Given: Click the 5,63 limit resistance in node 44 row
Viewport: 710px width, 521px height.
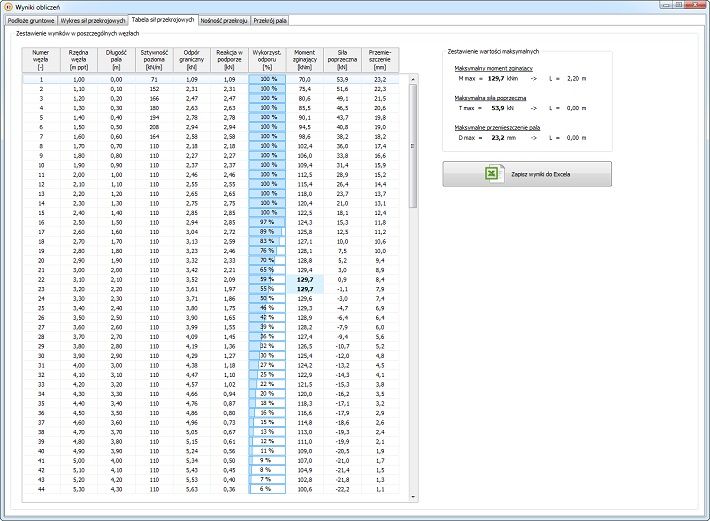Looking at the screenshot, I should pyautogui.click(x=192, y=489).
